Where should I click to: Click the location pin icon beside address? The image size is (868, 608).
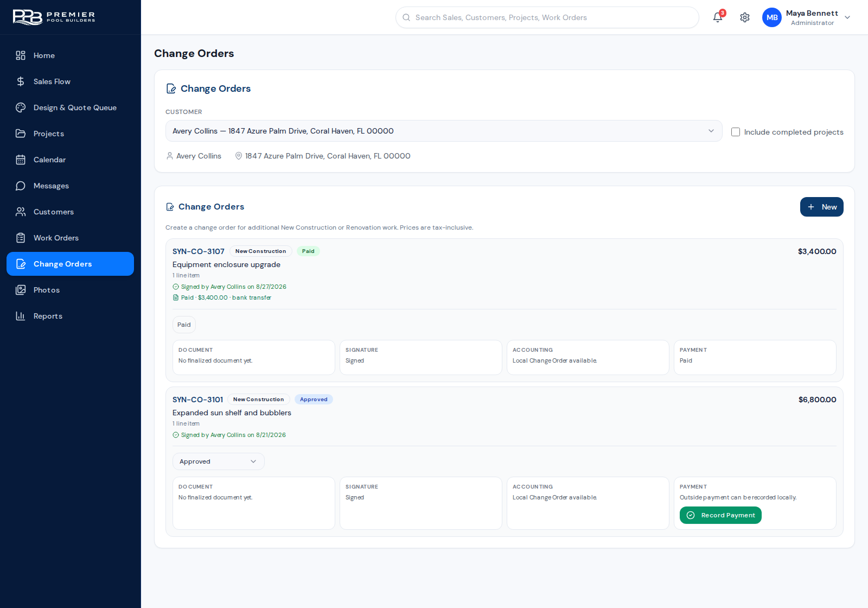click(x=238, y=156)
